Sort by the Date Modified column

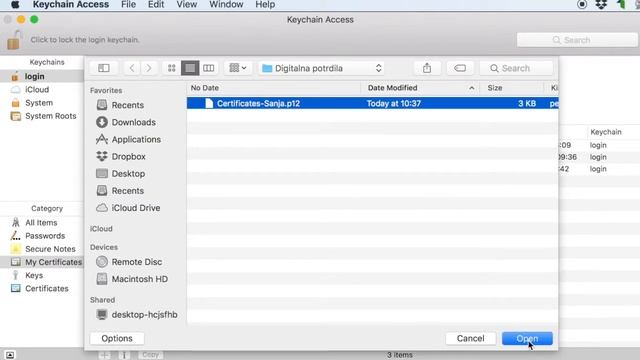420,88
